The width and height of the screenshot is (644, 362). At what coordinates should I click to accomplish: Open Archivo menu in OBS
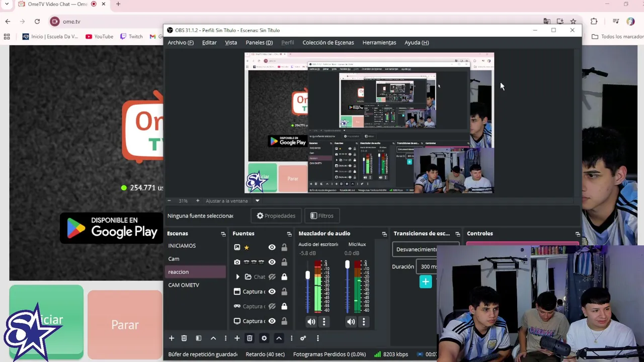tap(181, 43)
